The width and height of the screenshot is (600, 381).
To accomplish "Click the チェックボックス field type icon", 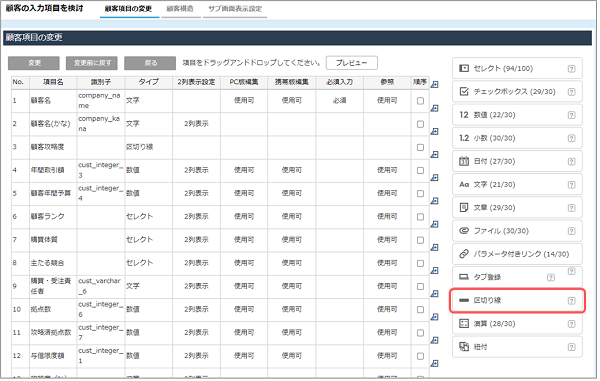I will pos(464,91).
